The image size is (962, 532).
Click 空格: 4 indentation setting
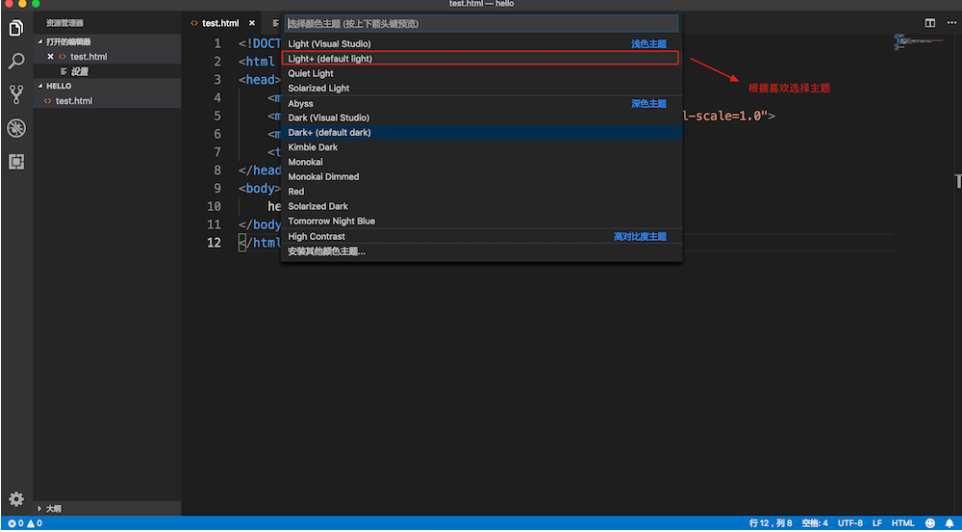pos(815,523)
